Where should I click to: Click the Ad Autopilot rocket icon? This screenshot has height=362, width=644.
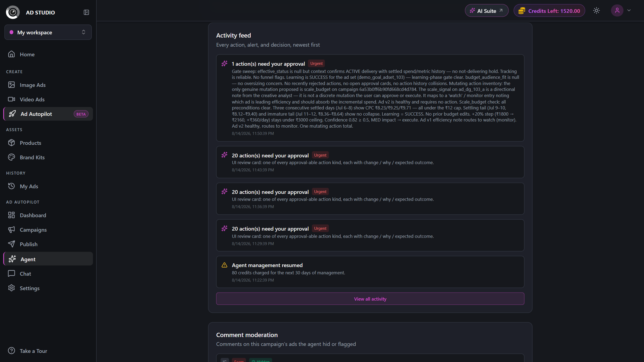click(12, 114)
